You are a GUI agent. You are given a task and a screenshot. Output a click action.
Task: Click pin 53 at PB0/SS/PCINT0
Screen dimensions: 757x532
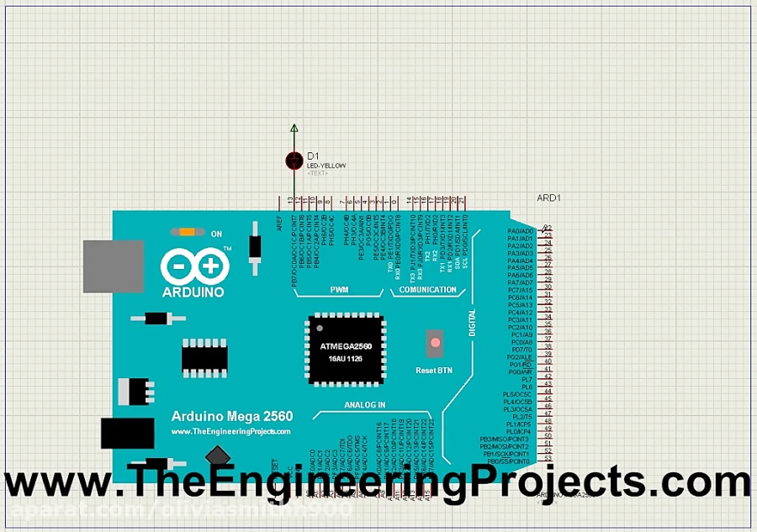click(548, 460)
